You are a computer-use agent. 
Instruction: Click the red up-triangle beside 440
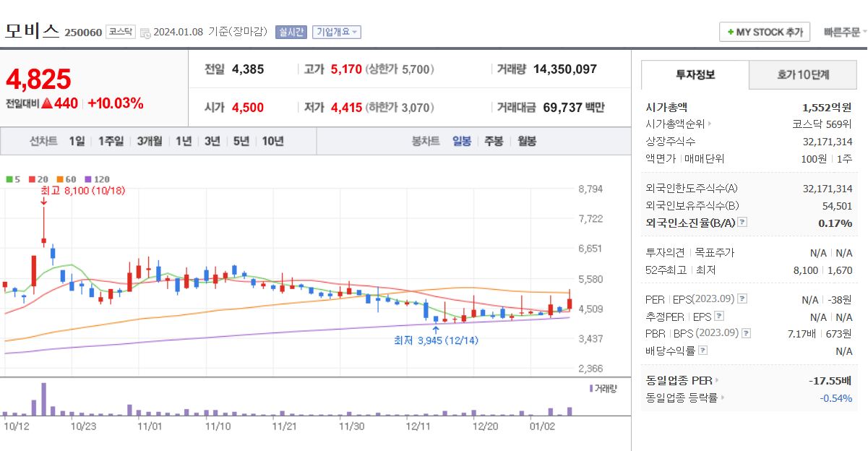click(47, 103)
